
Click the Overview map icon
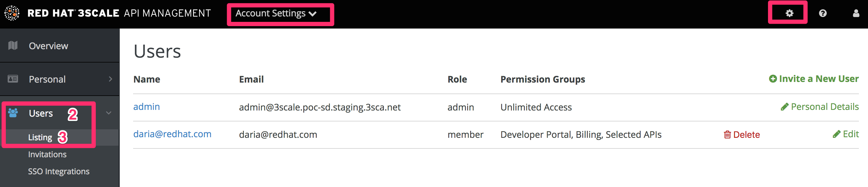point(13,46)
